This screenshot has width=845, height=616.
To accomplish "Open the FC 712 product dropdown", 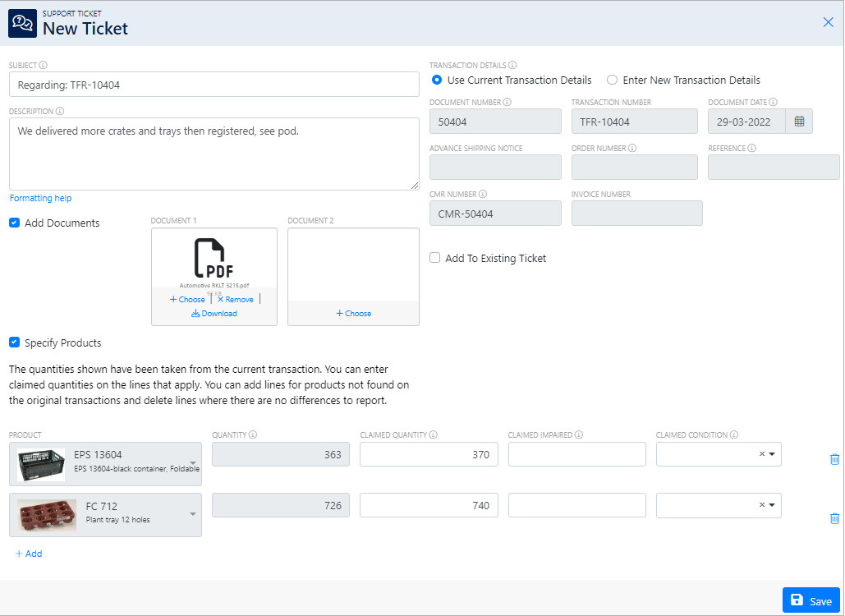I will (192, 514).
